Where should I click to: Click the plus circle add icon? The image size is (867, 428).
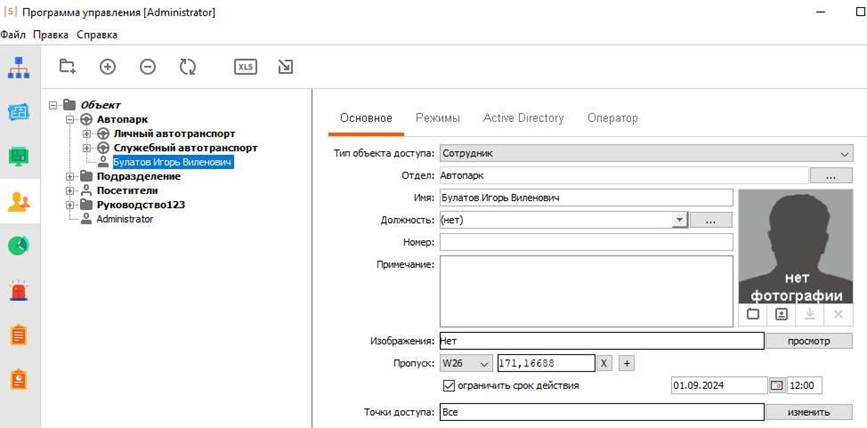click(x=108, y=67)
